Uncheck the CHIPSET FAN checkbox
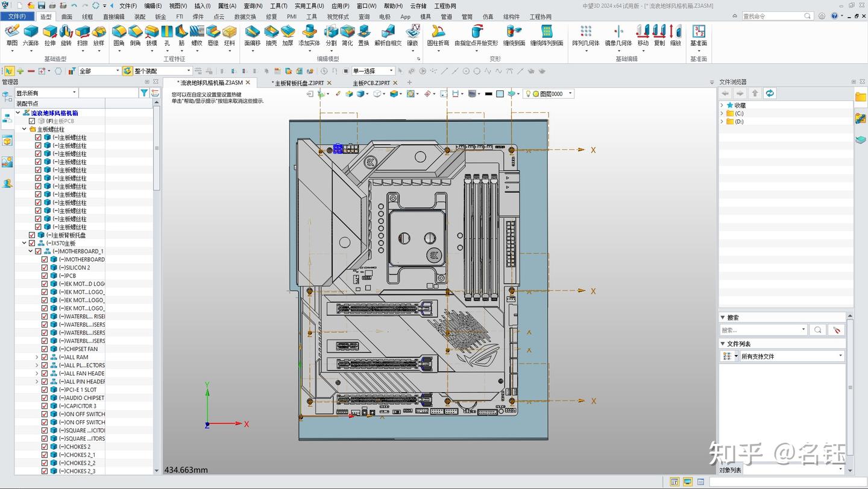The height and width of the screenshot is (489, 868). pyautogui.click(x=45, y=349)
